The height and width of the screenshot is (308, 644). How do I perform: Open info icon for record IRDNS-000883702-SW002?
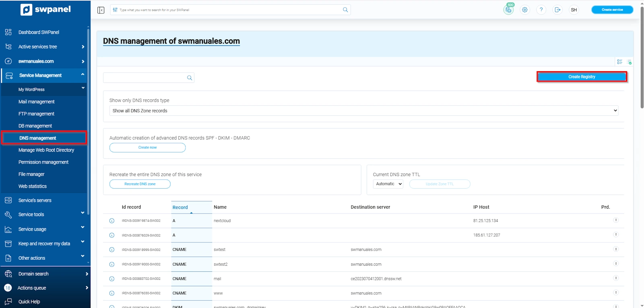point(112,279)
